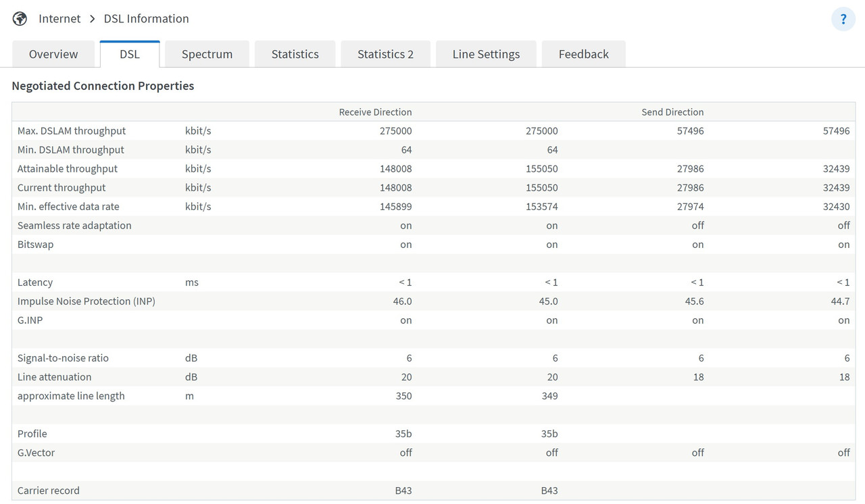
Task: Click the value 27974
Action: (x=690, y=207)
